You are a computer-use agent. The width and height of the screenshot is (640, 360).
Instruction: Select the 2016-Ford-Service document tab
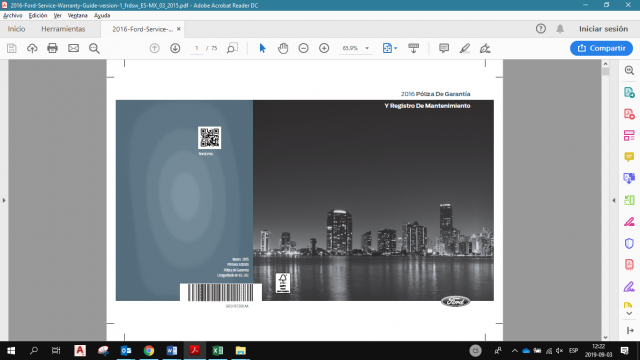point(142,29)
